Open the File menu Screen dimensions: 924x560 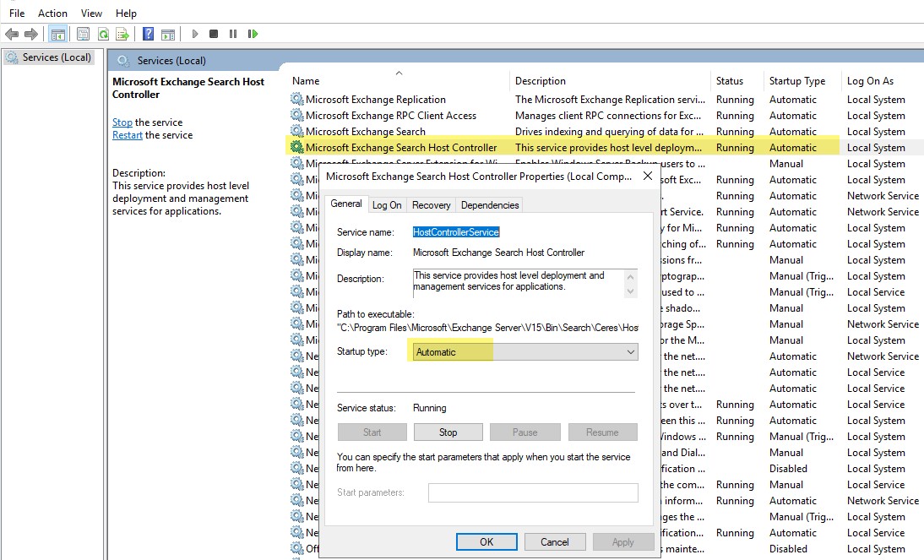pyautogui.click(x=17, y=13)
